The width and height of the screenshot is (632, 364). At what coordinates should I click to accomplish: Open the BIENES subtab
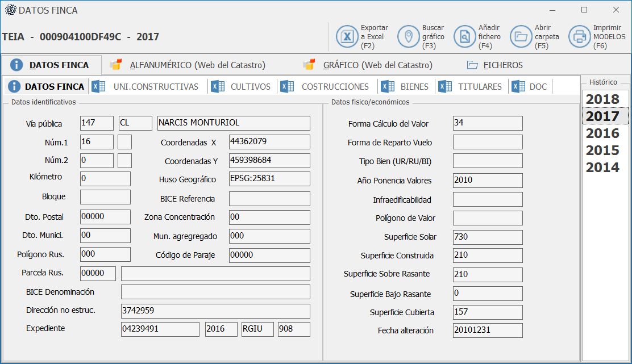[414, 87]
